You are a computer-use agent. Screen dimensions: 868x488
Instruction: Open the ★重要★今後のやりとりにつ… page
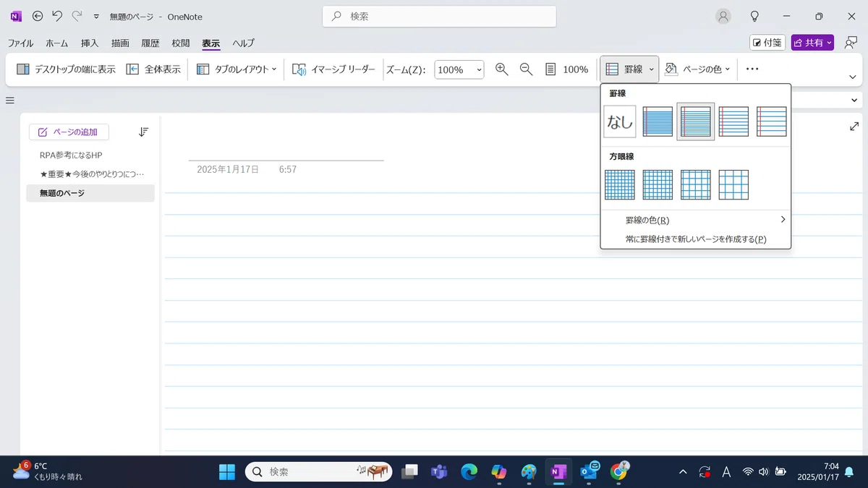(90, 174)
